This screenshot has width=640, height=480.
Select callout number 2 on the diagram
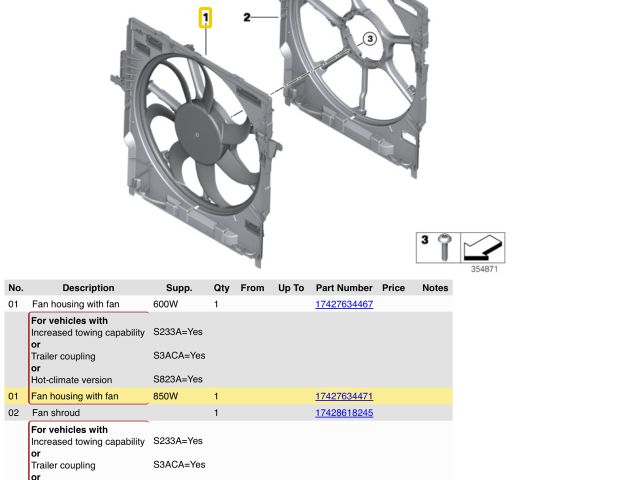click(x=247, y=17)
